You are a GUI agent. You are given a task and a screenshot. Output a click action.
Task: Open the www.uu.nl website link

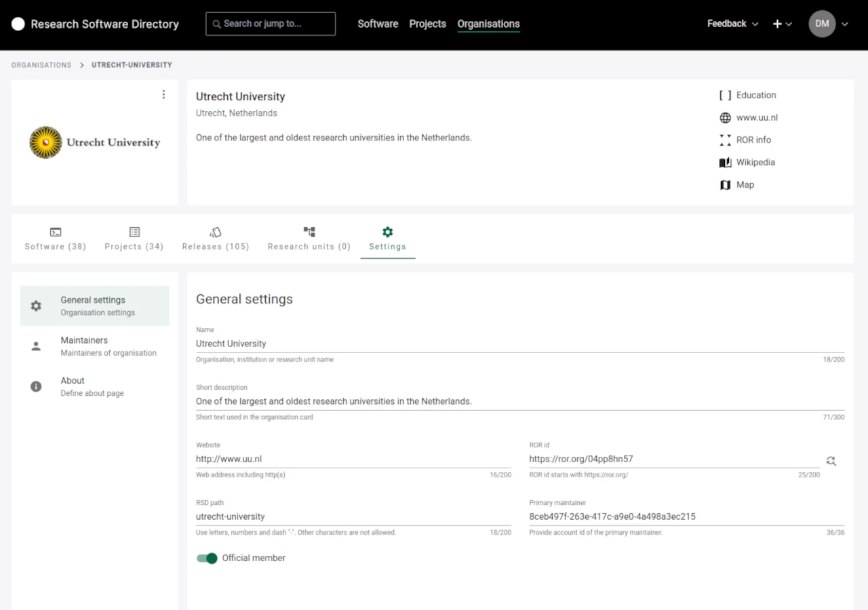coord(757,118)
